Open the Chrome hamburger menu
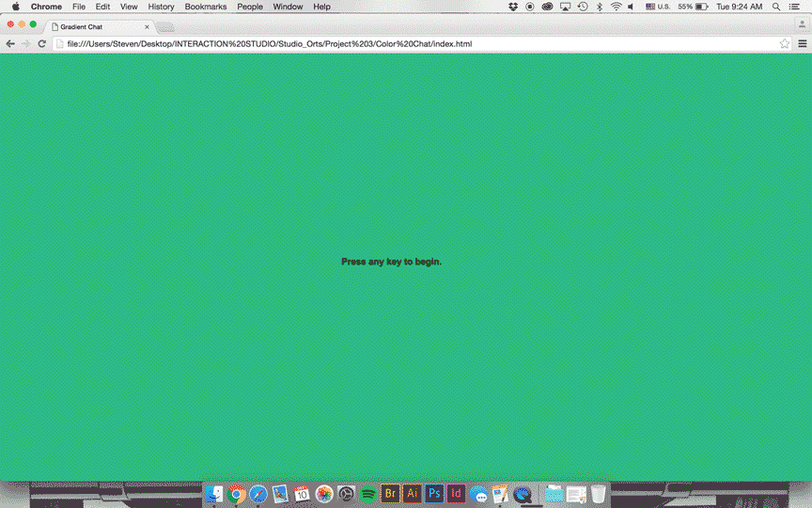 pos(803,44)
